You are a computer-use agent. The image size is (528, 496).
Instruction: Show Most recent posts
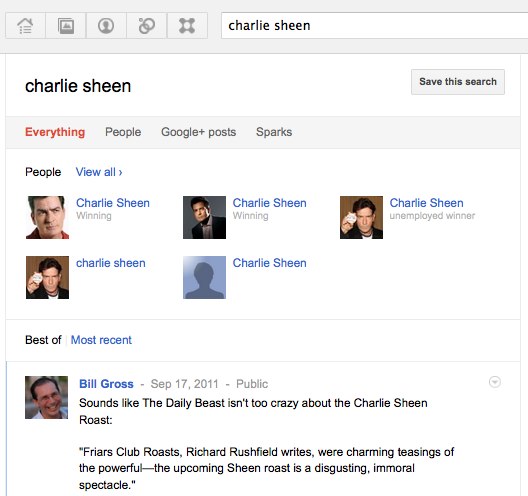pos(101,340)
